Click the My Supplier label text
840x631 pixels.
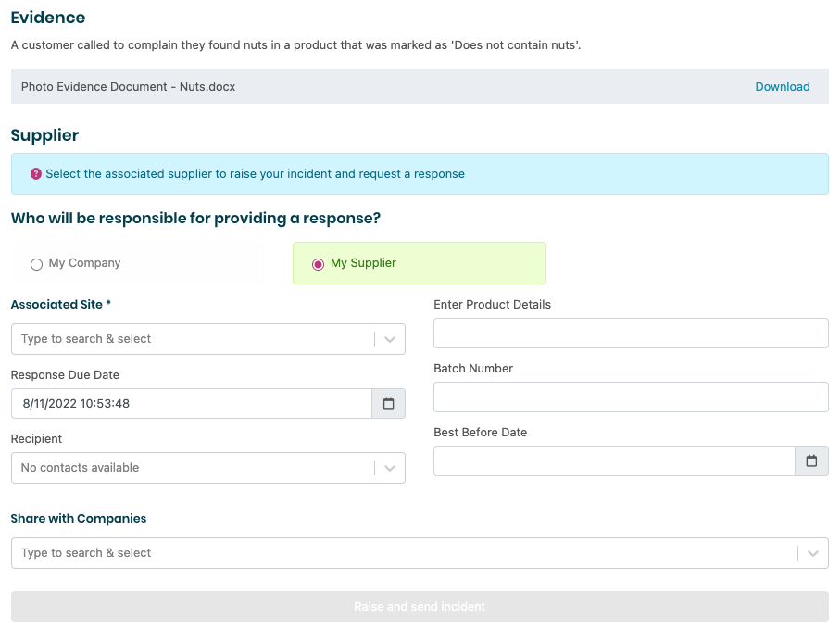point(363,263)
